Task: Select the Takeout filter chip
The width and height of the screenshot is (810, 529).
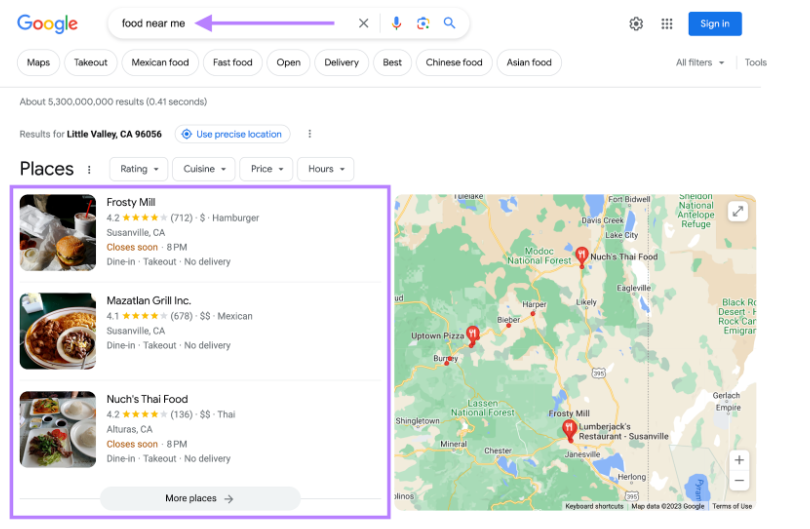Action: 90,63
